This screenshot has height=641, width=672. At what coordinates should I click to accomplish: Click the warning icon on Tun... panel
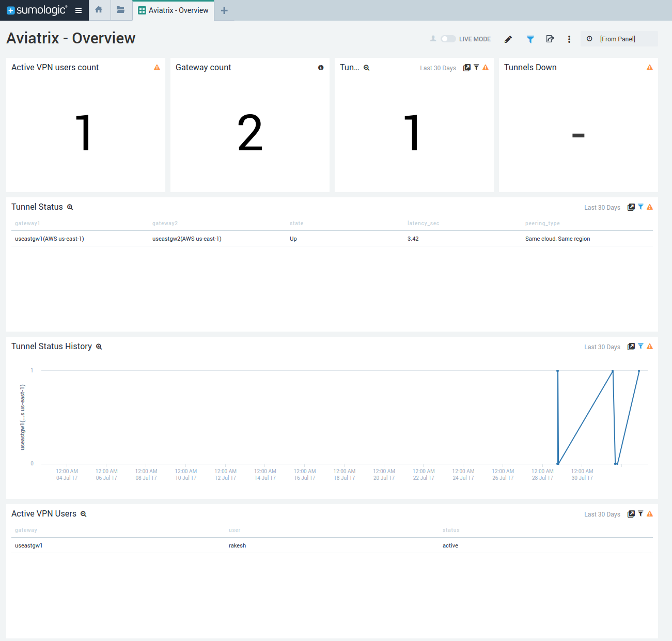pyautogui.click(x=486, y=68)
